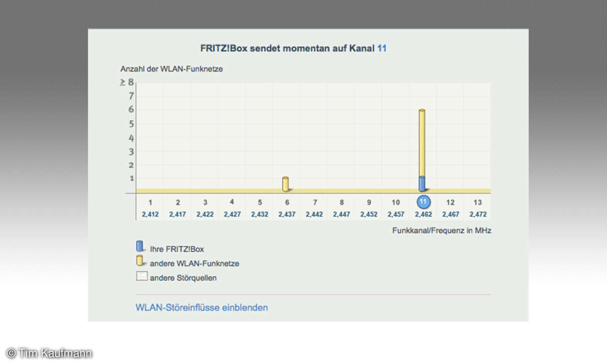Click the andere Störquellen legend label
Viewport: 607px width, 364px height.
pyautogui.click(x=183, y=278)
